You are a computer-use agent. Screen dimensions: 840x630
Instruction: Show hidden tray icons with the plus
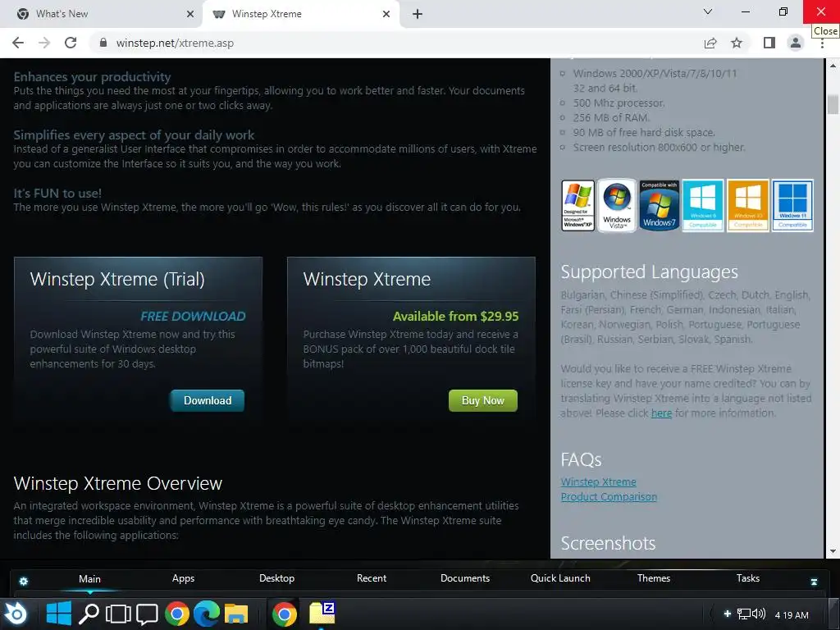727,614
